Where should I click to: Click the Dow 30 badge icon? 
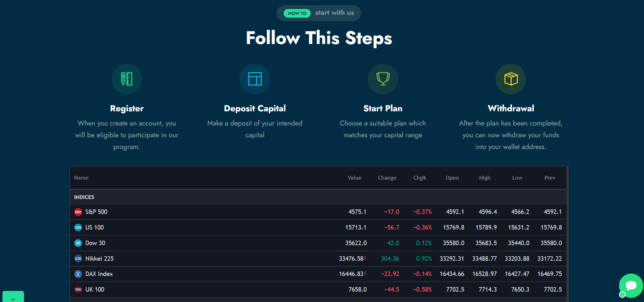coord(78,243)
